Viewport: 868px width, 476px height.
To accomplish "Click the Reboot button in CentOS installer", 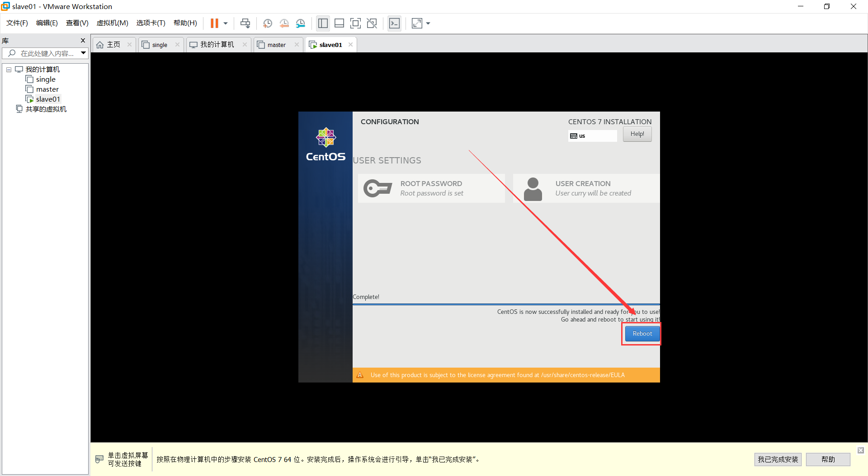I will [x=642, y=334].
